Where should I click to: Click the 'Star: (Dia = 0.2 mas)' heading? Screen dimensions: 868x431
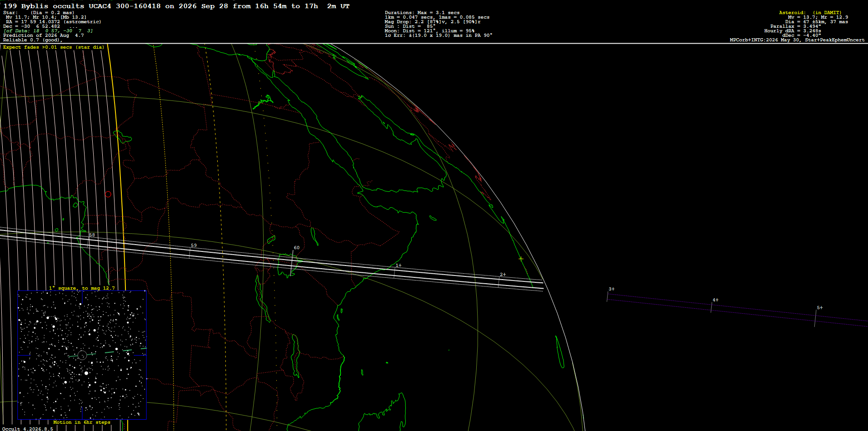(x=39, y=13)
